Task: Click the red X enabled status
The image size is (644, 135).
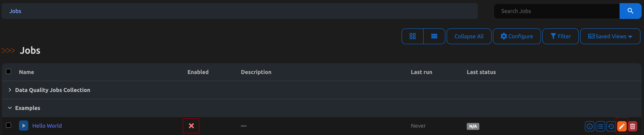Action: 191,126
